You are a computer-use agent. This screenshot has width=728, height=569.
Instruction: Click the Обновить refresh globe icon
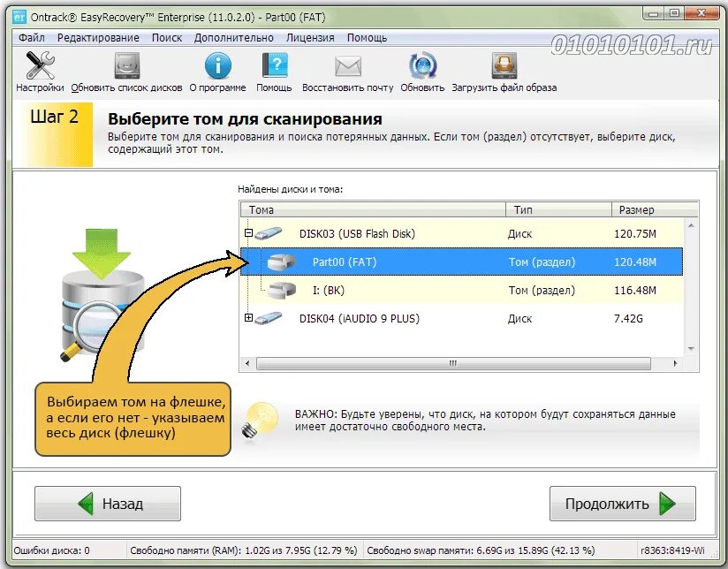click(x=422, y=65)
